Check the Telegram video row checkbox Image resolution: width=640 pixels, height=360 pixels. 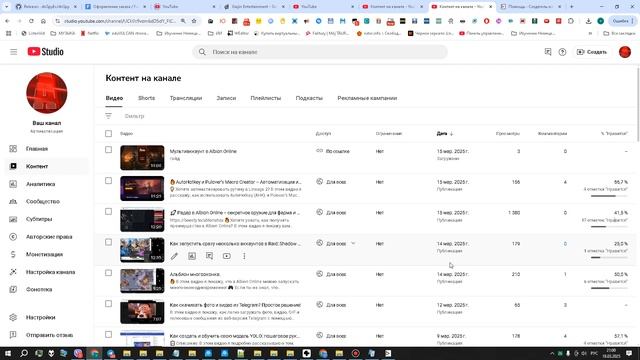pos(108,304)
